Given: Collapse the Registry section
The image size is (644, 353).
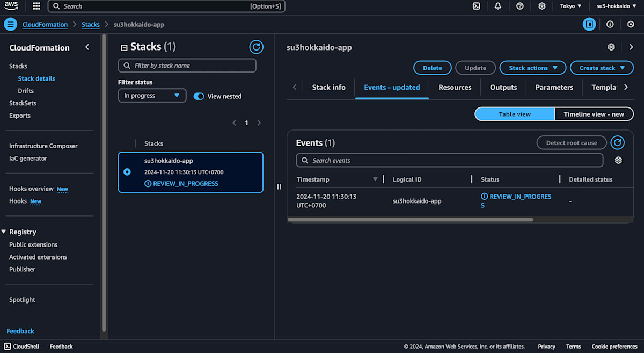Looking at the screenshot, I should pos(4,232).
